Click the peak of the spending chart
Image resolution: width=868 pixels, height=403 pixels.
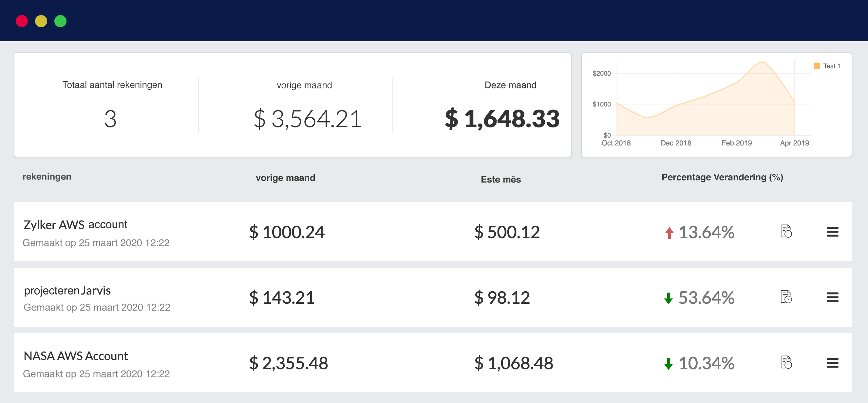(763, 63)
